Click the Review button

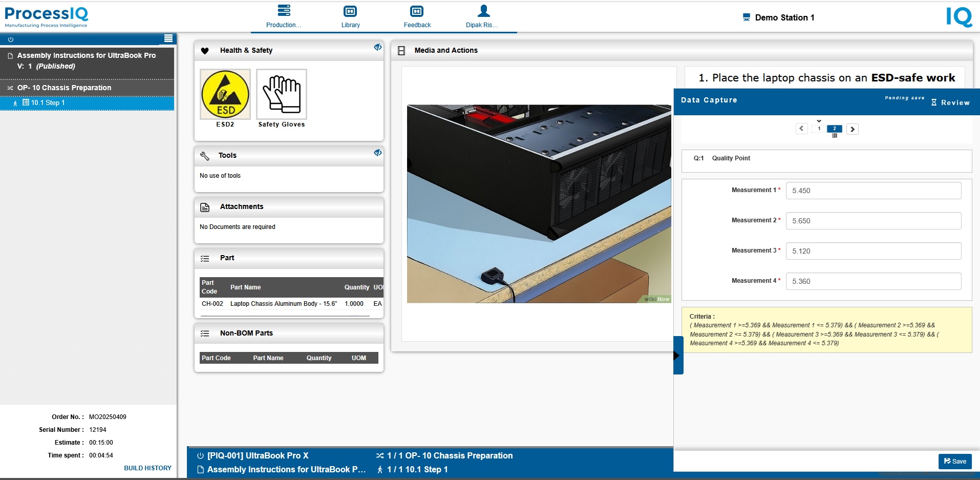[x=950, y=102]
